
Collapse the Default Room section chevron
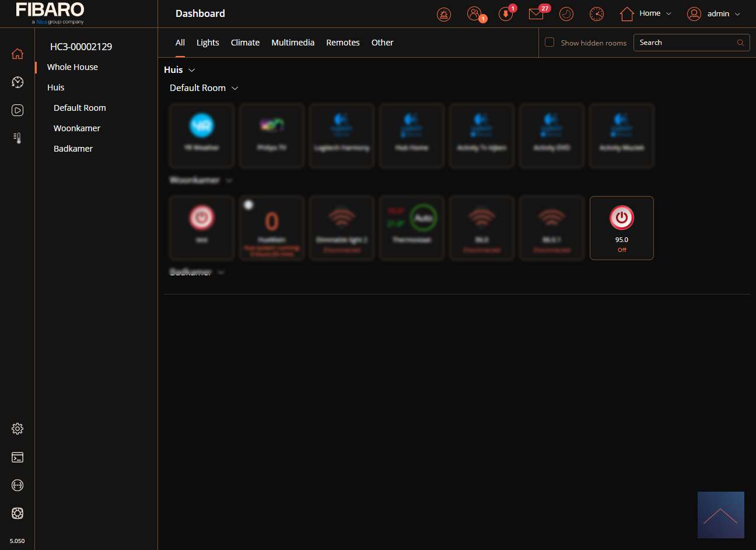point(235,88)
